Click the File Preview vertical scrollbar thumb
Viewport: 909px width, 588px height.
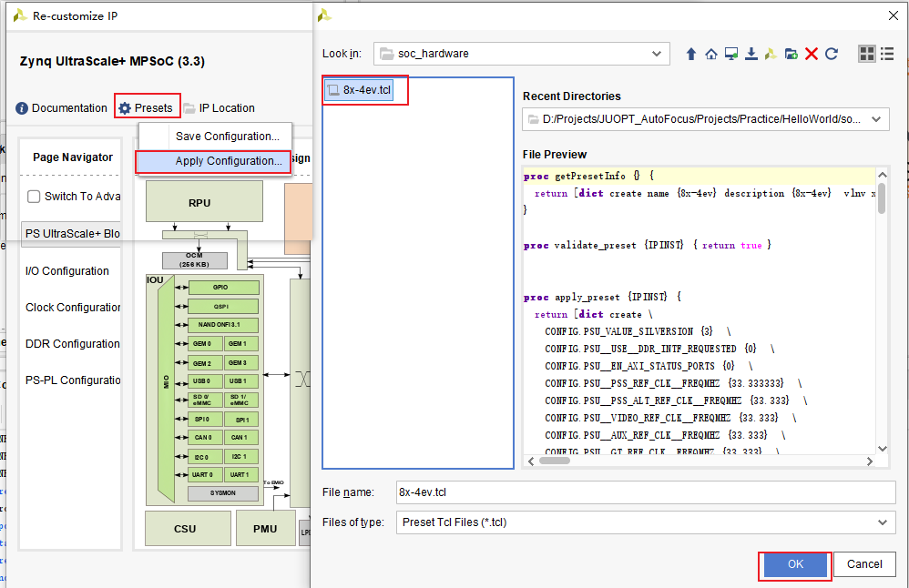882,198
